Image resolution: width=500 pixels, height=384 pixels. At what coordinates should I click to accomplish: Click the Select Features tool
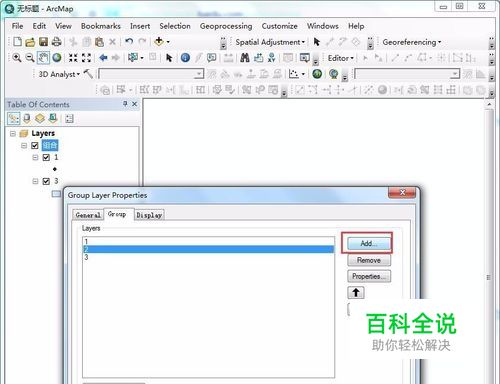click(133, 58)
